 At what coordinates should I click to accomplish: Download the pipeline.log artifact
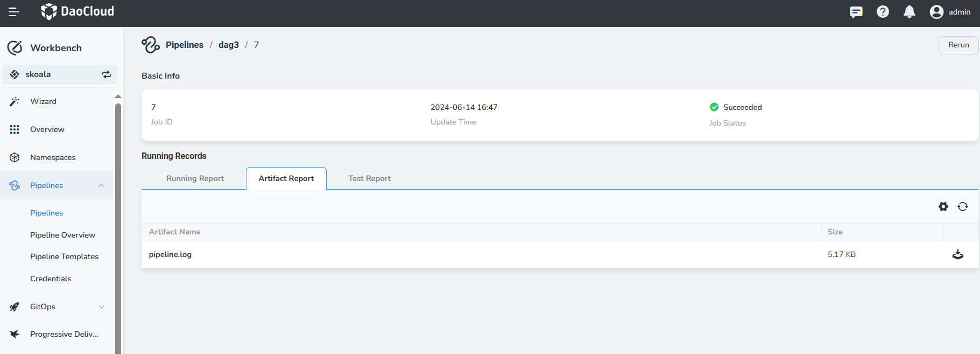click(x=957, y=254)
